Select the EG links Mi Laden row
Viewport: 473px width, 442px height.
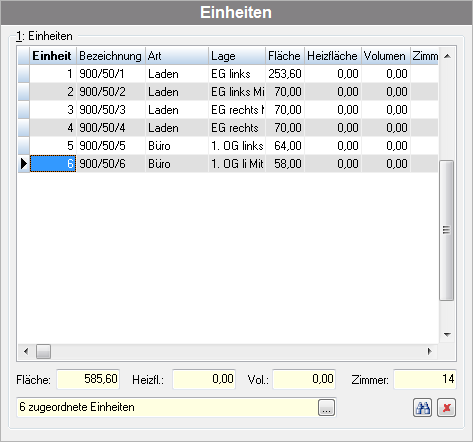point(228,92)
